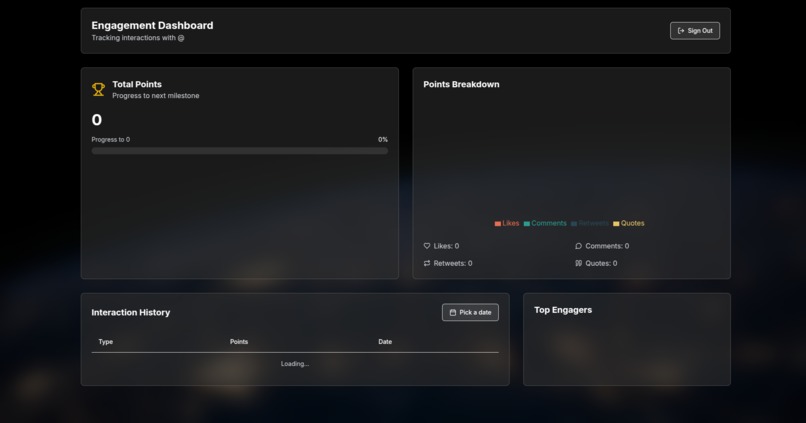The image size is (806, 423).
Task: Click the Progress to next milestone text
Action: 156,96
